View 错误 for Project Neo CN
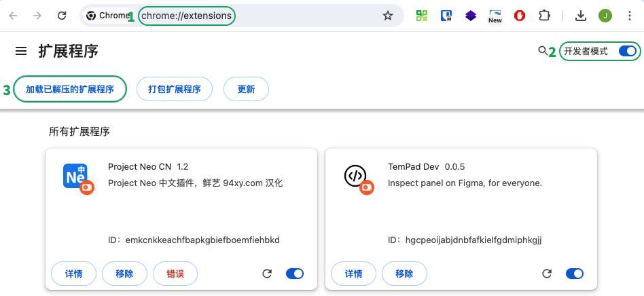 (x=175, y=274)
